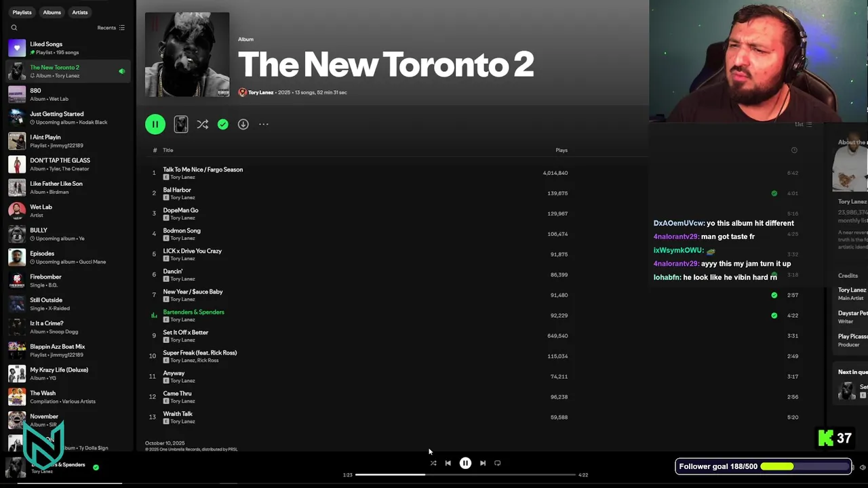Viewport: 868px width, 488px height.
Task: Search within Your Library
Action: [x=14, y=28]
